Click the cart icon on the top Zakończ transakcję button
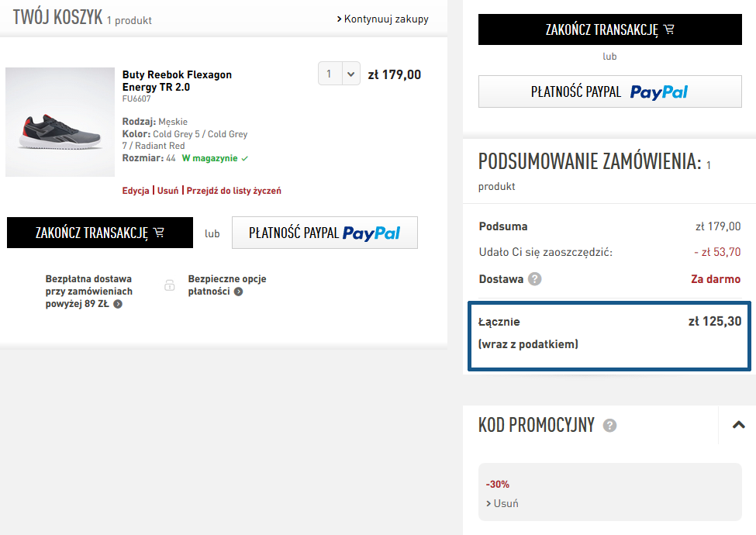The image size is (756, 535). coord(668,29)
